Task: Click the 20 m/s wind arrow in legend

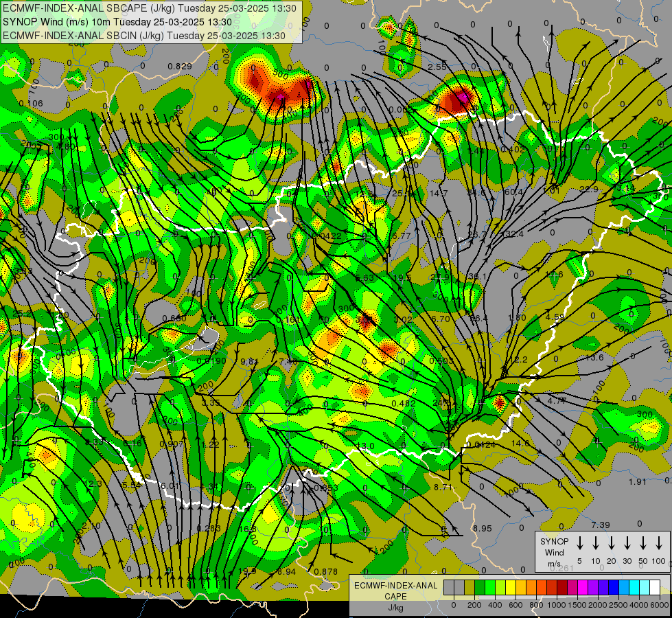Action: tap(612, 543)
